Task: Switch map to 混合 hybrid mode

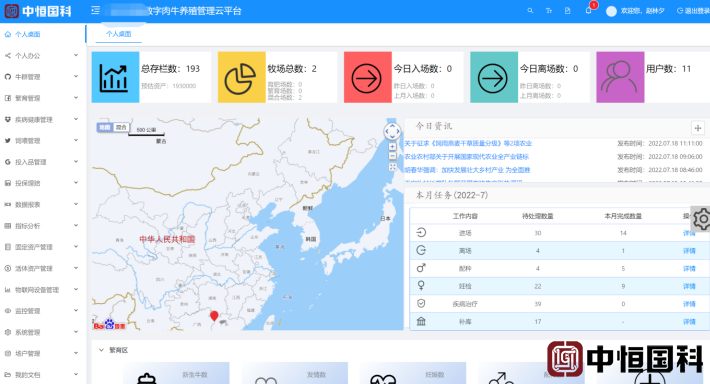Action: point(121,127)
